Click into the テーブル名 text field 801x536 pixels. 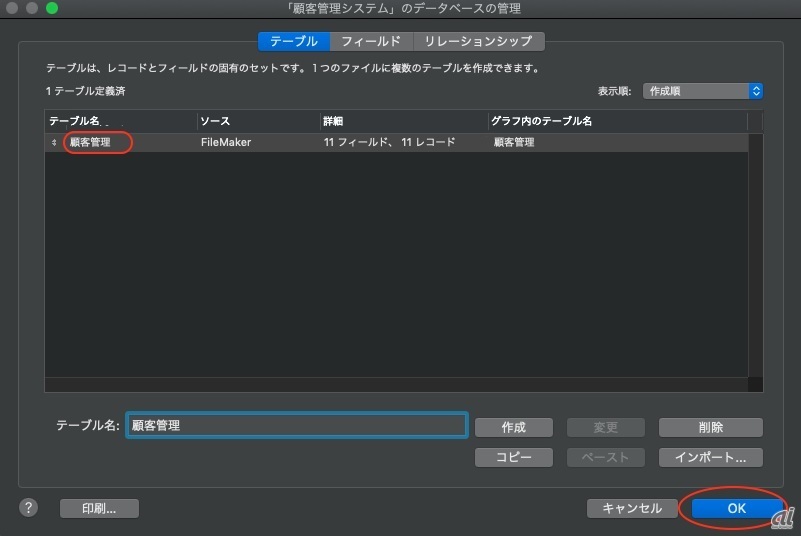click(x=296, y=426)
